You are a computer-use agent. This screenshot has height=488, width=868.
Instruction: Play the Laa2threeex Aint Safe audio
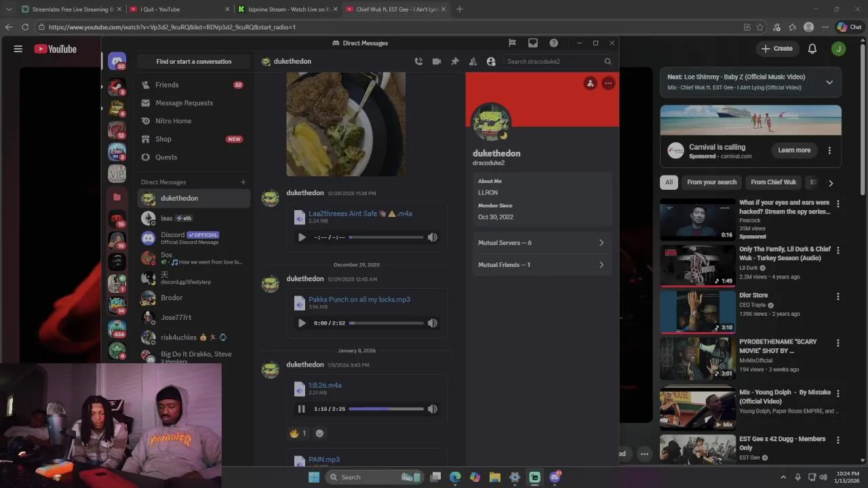(302, 237)
